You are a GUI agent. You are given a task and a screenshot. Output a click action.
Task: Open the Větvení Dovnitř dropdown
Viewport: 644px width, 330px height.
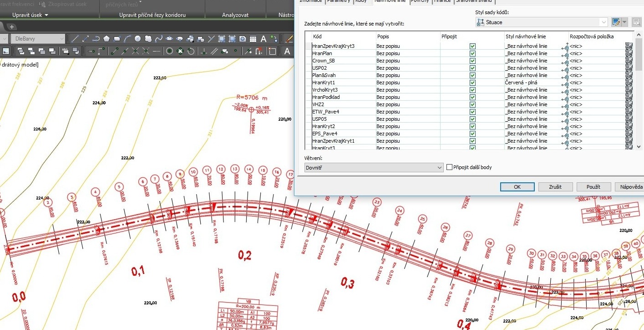pos(374,168)
